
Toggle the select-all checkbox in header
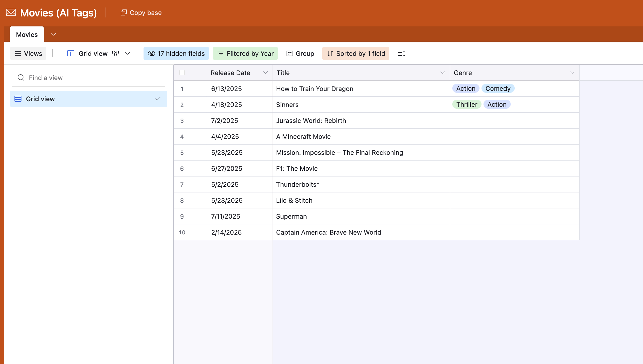pyautogui.click(x=182, y=73)
